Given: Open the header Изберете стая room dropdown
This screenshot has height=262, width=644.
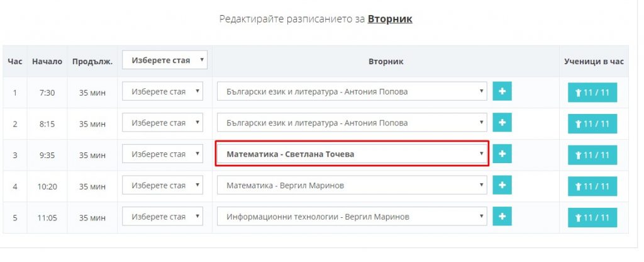Looking at the screenshot, I should [x=165, y=60].
